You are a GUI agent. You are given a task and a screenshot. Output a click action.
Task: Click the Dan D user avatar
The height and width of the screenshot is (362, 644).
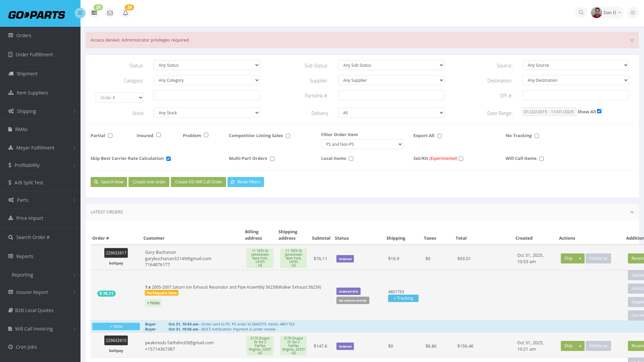[x=596, y=13]
